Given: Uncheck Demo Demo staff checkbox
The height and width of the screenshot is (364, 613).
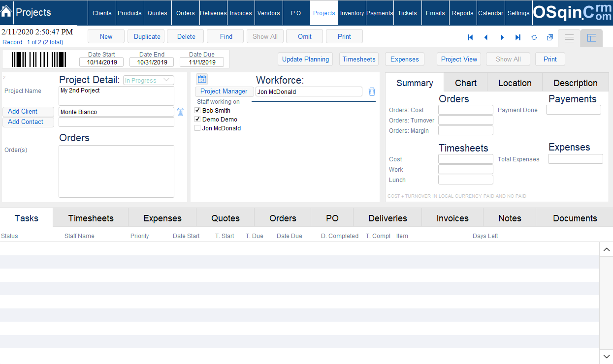Looking at the screenshot, I should [197, 119].
